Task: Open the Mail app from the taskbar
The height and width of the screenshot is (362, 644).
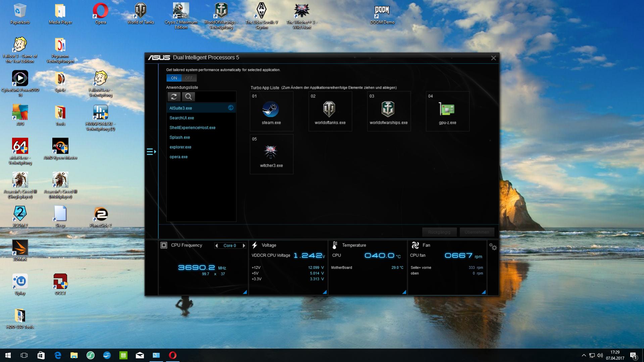Action: (x=140, y=355)
